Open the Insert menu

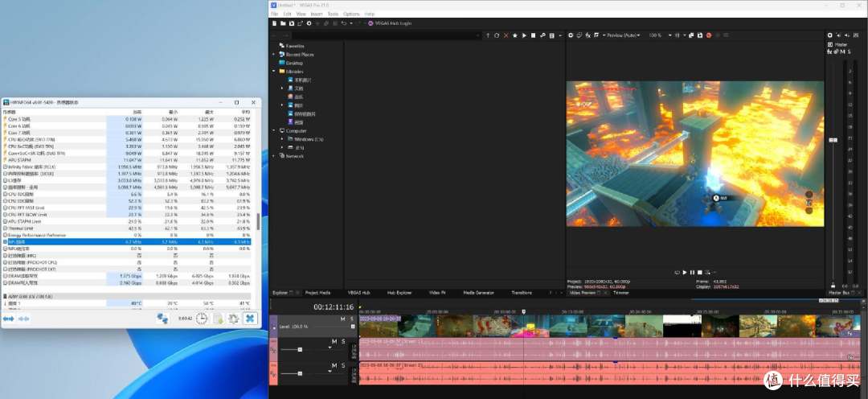pyautogui.click(x=317, y=14)
